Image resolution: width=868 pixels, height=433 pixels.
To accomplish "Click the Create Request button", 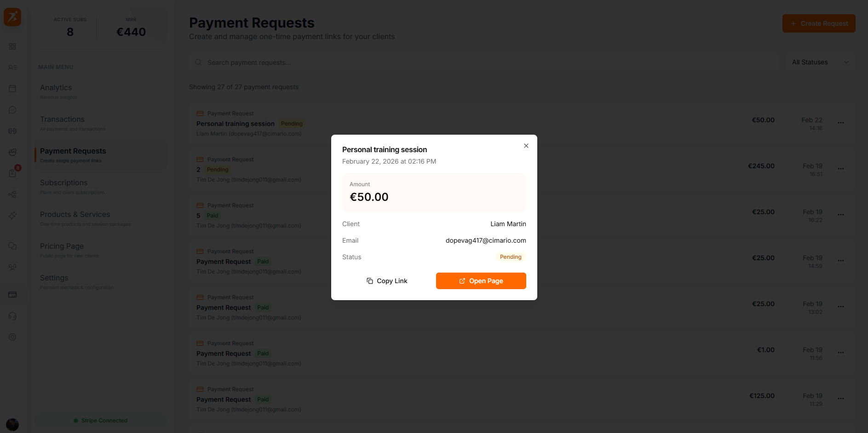I will (819, 23).
